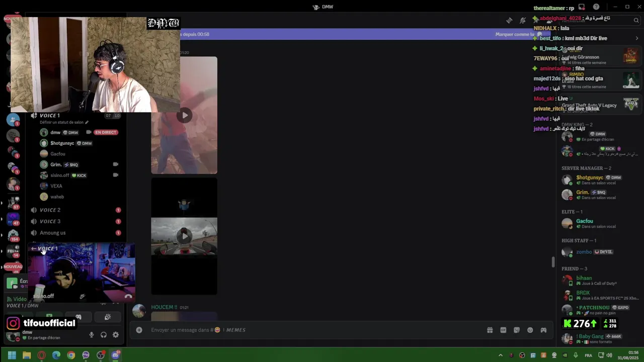The height and width of the screenshot is (362, 644).
Task: Click Grim.'s camera icon in VOICE 1
Action: coord(115,164)
